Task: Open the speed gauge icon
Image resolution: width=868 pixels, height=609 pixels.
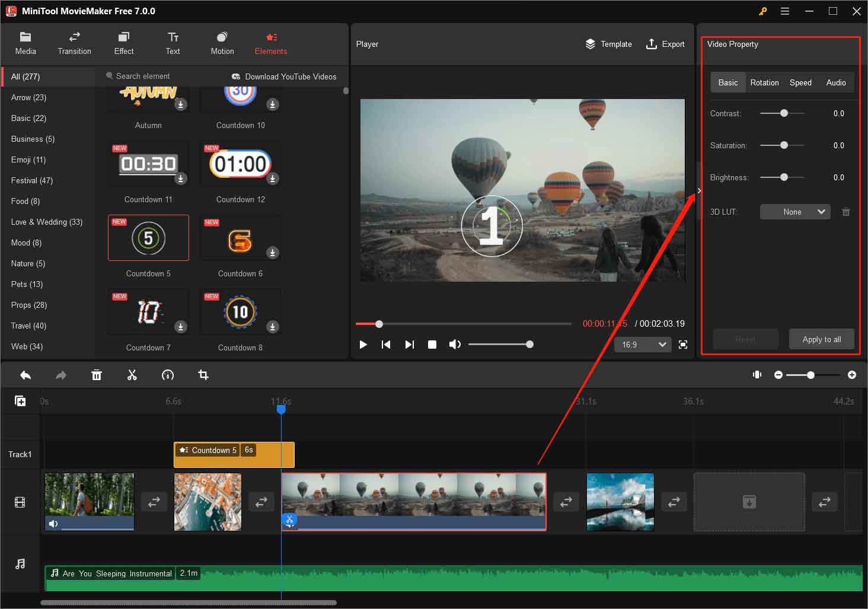Action: click(168, 375)
